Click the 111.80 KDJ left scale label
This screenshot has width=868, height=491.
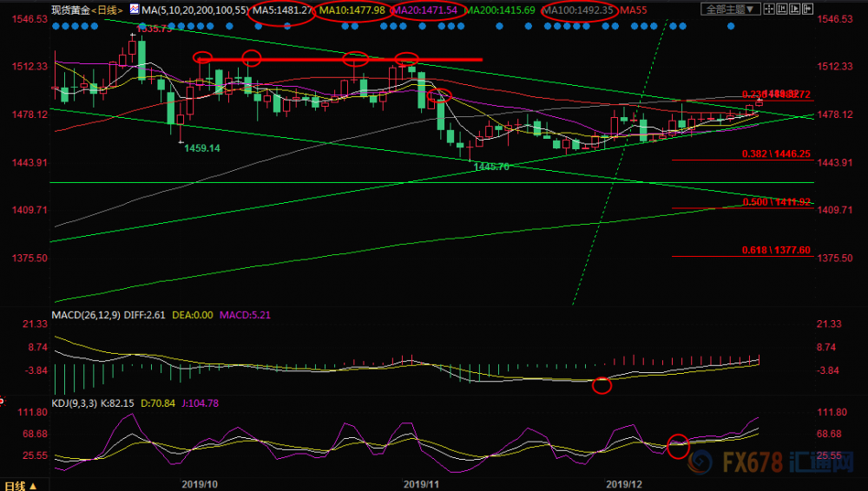33,412
